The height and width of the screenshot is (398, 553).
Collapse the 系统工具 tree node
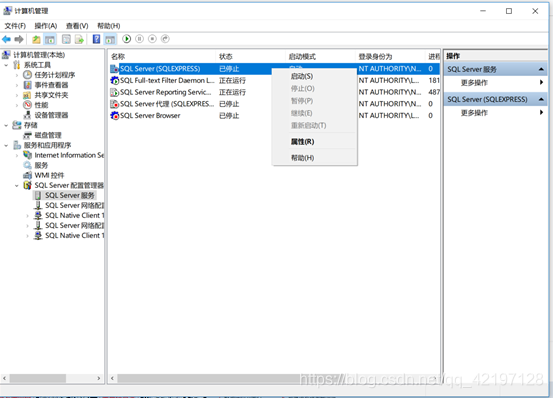click(x=6, y=65)
